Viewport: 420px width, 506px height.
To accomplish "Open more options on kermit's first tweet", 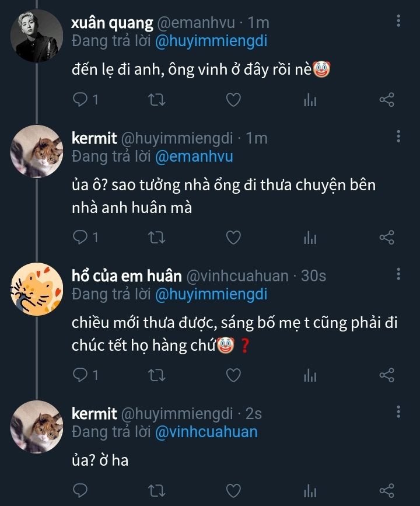I will click(398, 137).
